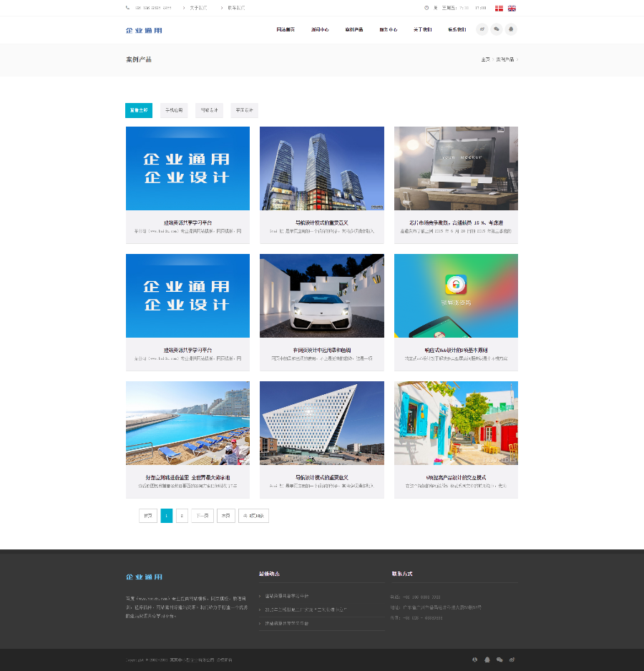Image resolution: width=644 pixels, height=671 pixels.
Task: Open the WeChat share icon in the header
Action: tap(497, 29)
